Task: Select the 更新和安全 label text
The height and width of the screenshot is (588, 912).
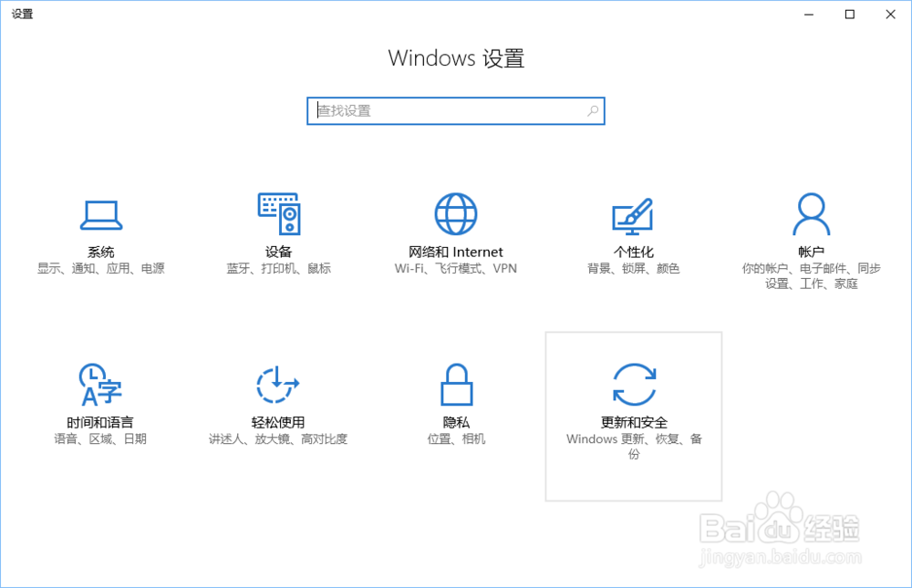Action: point(634,422)
